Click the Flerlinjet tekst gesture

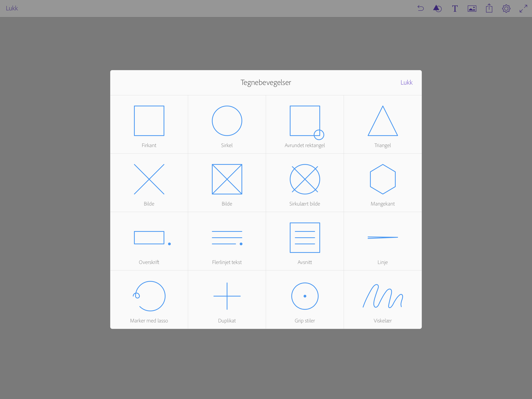tap(227, 241)
